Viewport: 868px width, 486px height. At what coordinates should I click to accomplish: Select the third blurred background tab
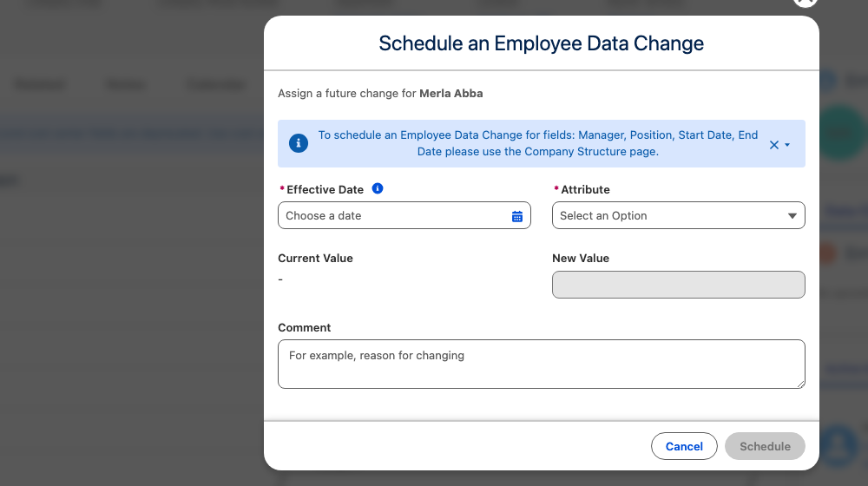[x=216, y=85]
